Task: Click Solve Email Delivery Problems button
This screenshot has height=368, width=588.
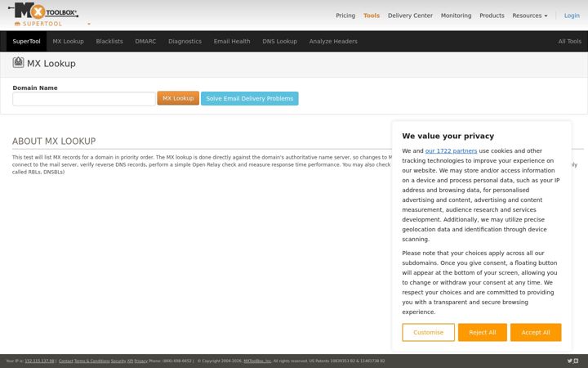Action: point(249,98)
